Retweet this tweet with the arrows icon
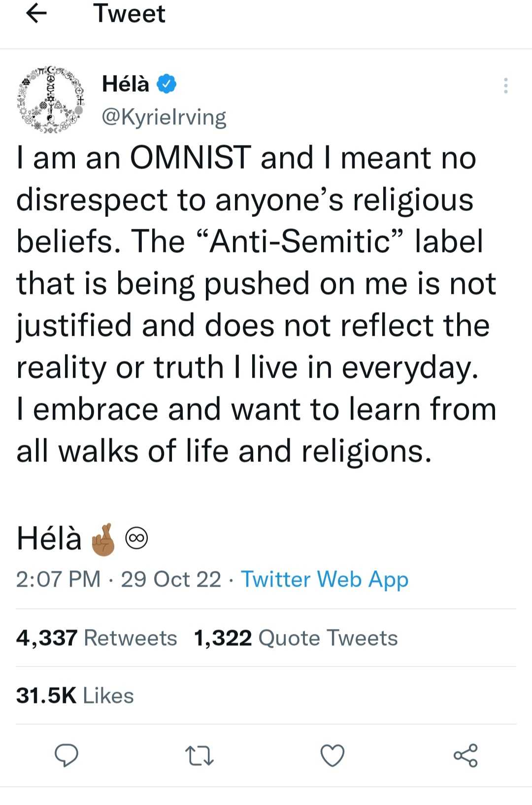This screenshot has width=532, height=805. [x=199, y=755]
